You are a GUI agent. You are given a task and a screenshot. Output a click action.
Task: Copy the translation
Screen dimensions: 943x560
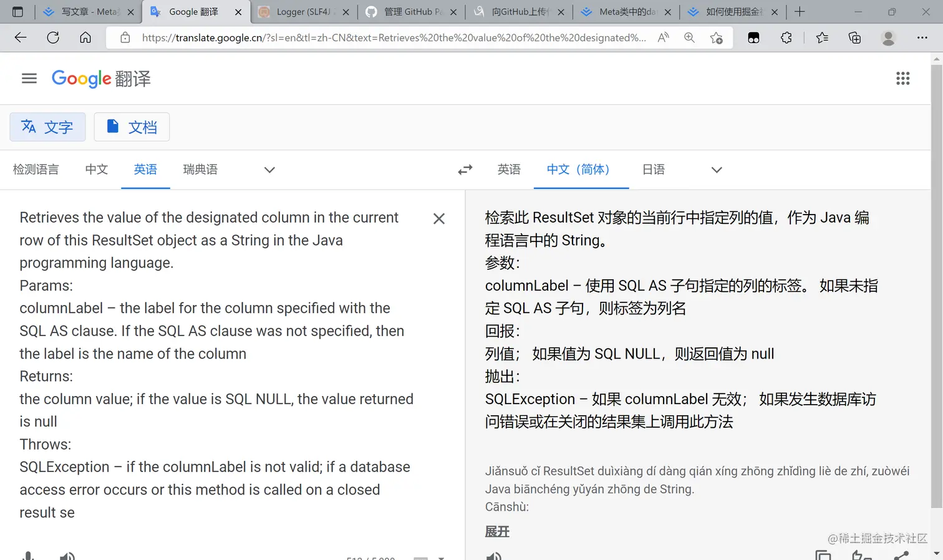click(823, 556)
